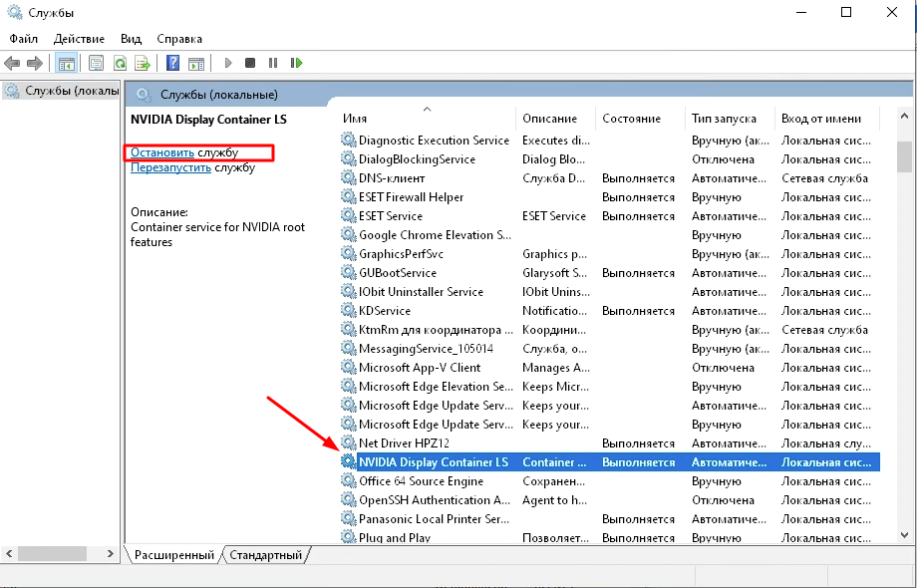Click gear icon of Microsoft App-V Client
This screenshot has height=588, width=917.
pos(349,367)
